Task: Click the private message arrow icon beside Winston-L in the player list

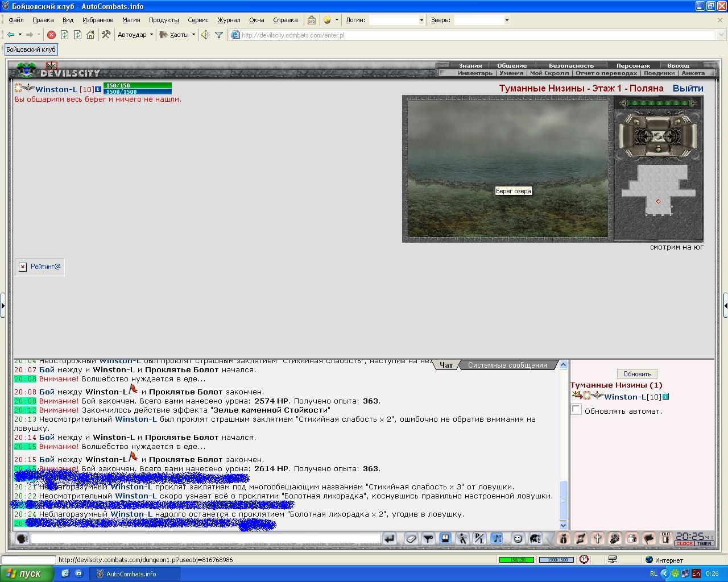Action: pos(576,396)
